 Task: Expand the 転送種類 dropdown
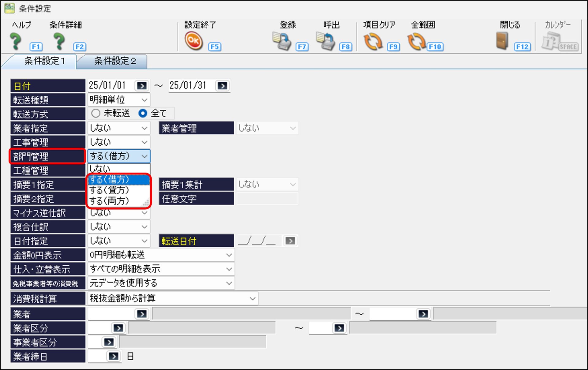click(144, 100)
